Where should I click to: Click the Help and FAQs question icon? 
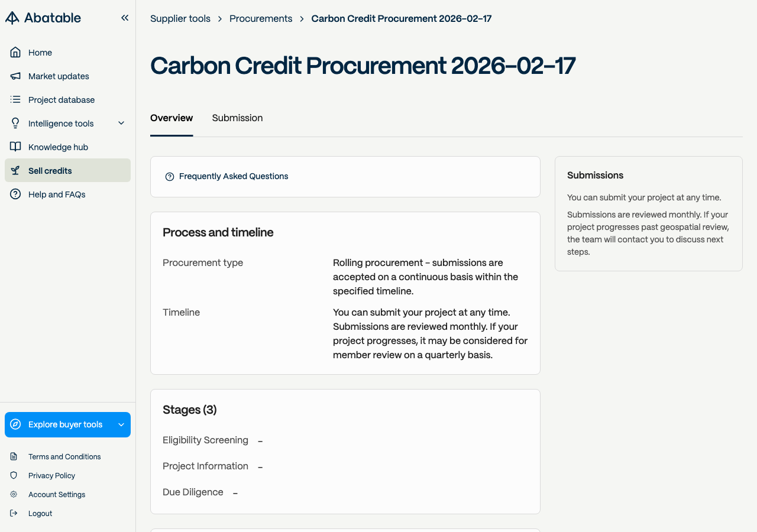coord(15,194)
